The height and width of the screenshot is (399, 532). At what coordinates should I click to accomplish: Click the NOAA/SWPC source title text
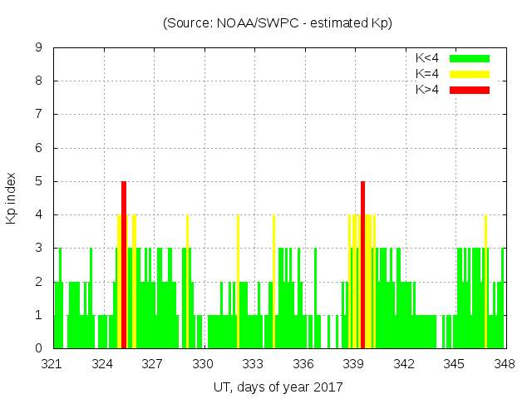(278, 23)
